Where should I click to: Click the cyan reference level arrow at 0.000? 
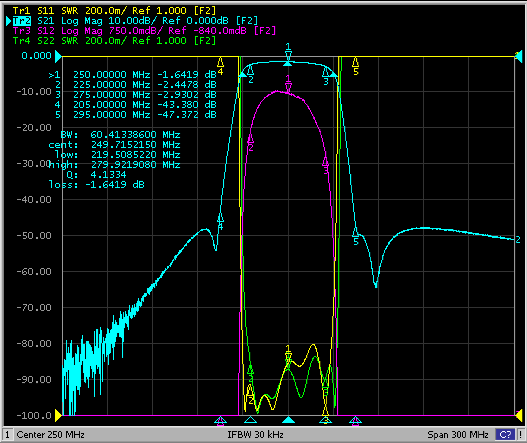[x=58, y=56]
